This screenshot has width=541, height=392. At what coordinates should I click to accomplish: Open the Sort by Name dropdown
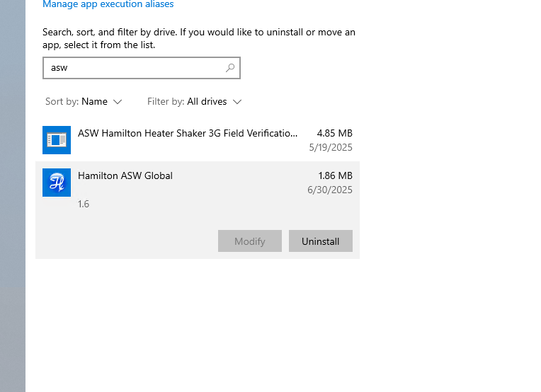point(84,102)
